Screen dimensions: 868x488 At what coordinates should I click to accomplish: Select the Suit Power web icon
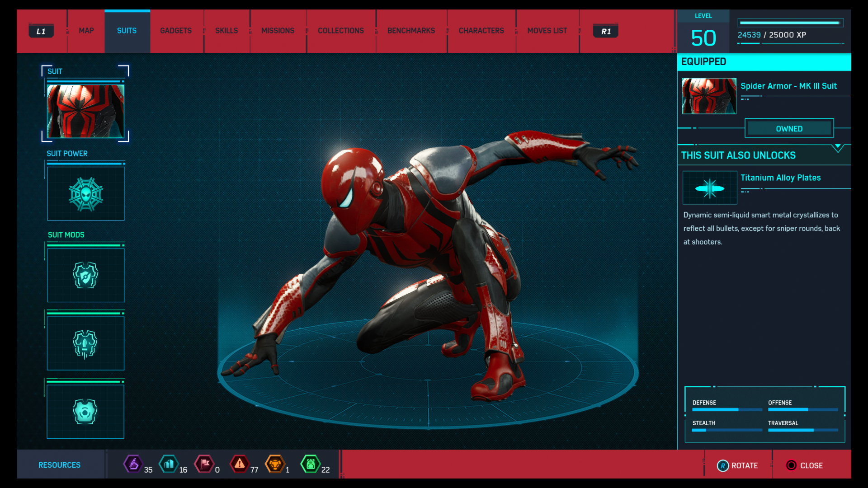click(85, 193)
